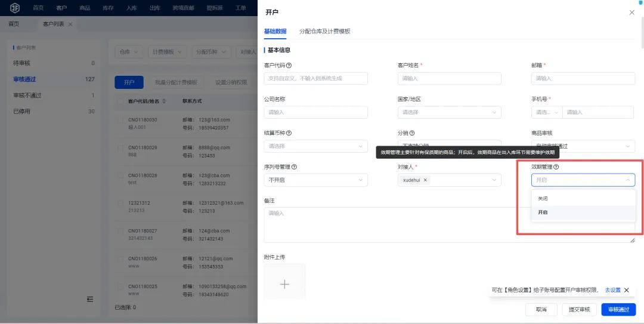Open the 对接人 dropdown arrow
The image size is (644, 324).
pos(494,180)
